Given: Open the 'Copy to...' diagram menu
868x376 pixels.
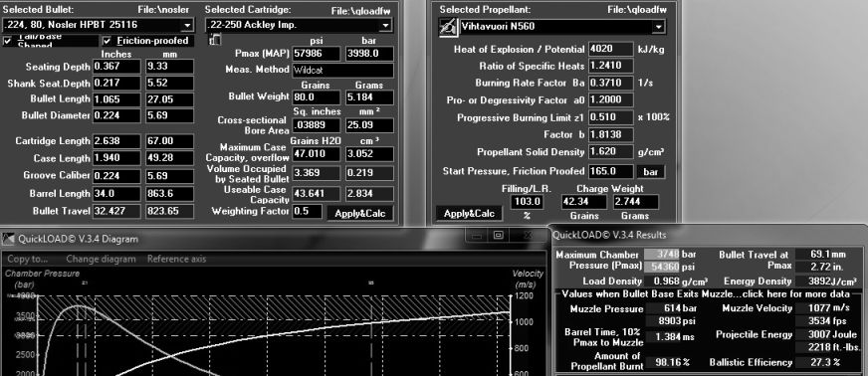Looking at the screenshot, I should 27,259.
